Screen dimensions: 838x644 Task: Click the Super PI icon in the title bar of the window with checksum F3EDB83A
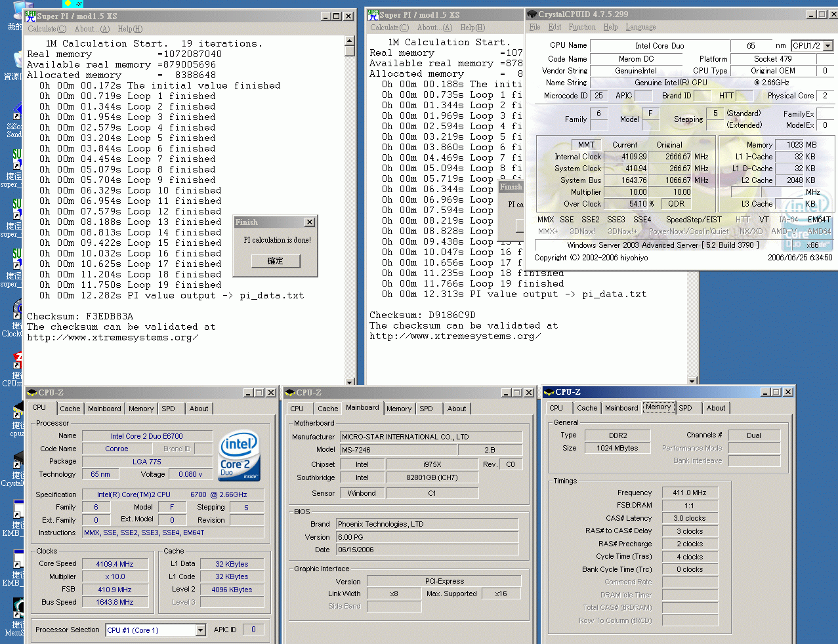click(30, 16)
